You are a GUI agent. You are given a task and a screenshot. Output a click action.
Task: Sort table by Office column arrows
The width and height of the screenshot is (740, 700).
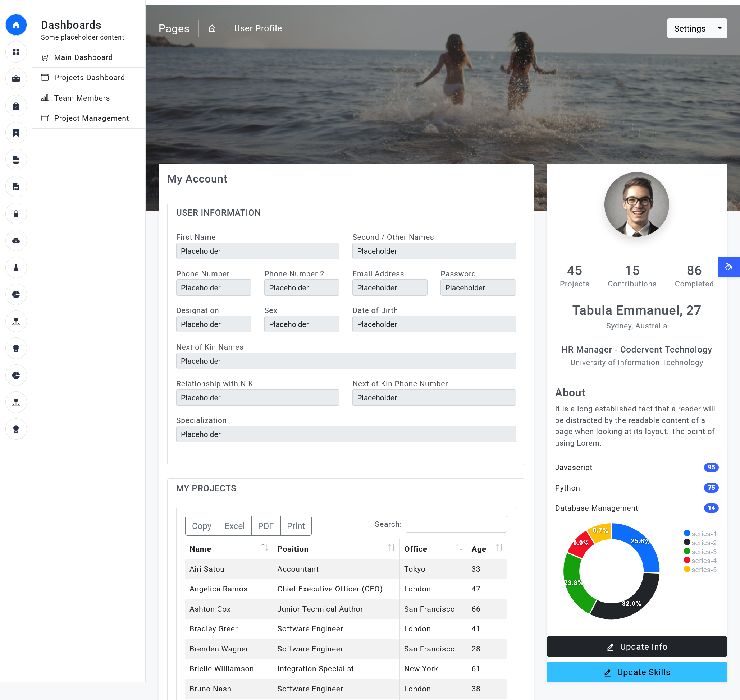pyautogui.click(x=459, y=548)
